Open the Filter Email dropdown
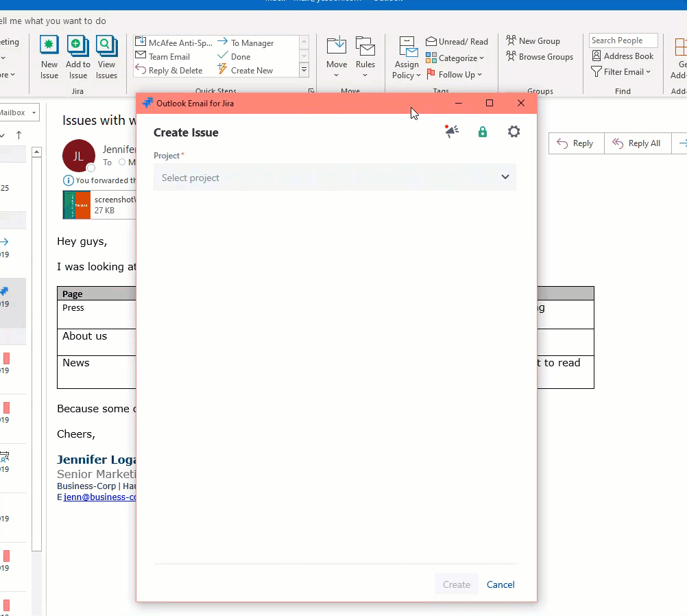The width and height of the screenshot is (687, 616). 621,71
